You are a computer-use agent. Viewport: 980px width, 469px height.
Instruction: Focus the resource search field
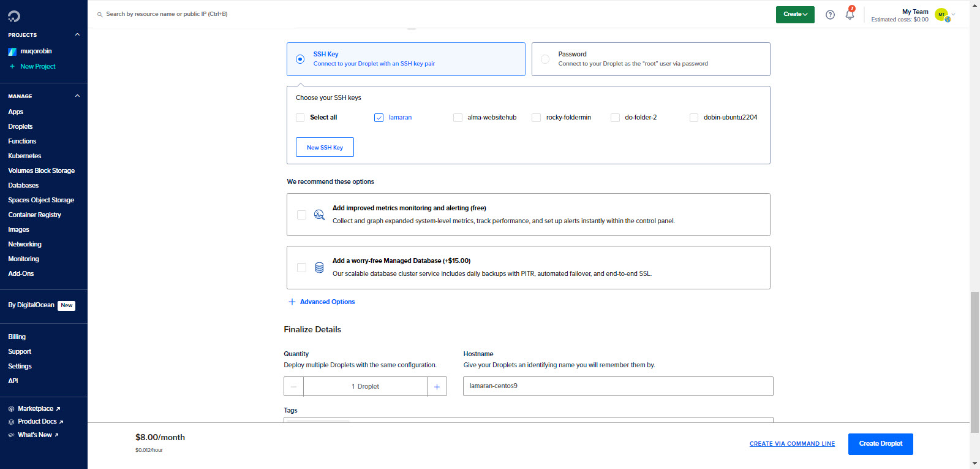[x=167, y=14]
